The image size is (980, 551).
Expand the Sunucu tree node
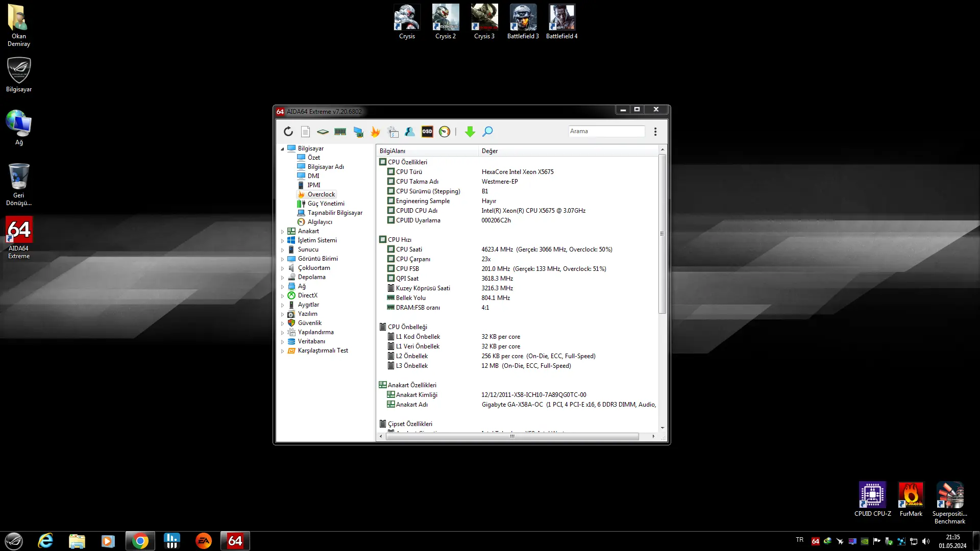[282, 249]
